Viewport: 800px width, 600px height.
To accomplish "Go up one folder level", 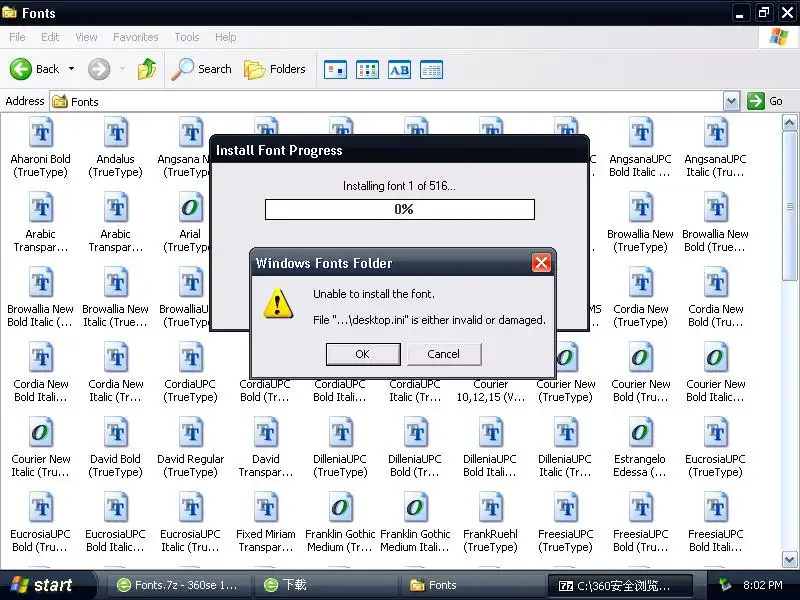I will [x=147, y=69].
